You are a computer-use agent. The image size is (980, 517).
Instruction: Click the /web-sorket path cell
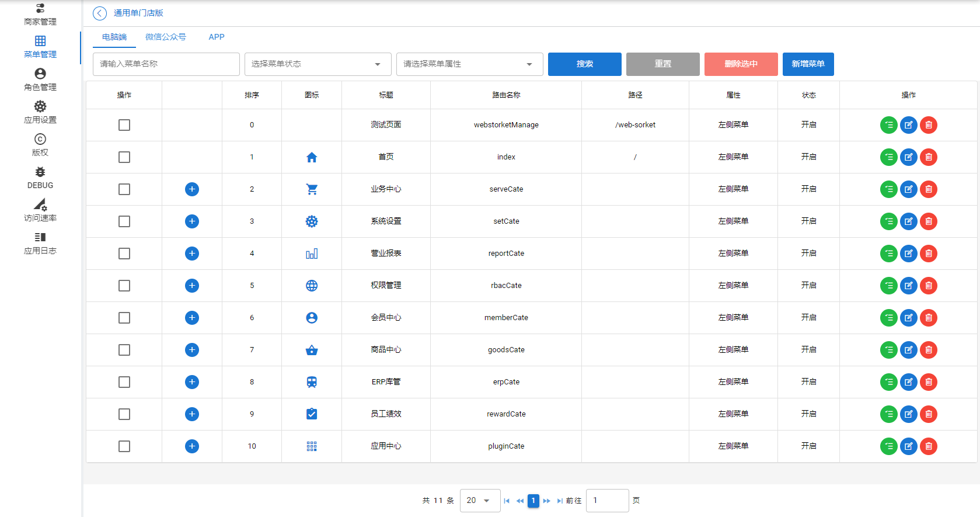(x=635, y=125)
